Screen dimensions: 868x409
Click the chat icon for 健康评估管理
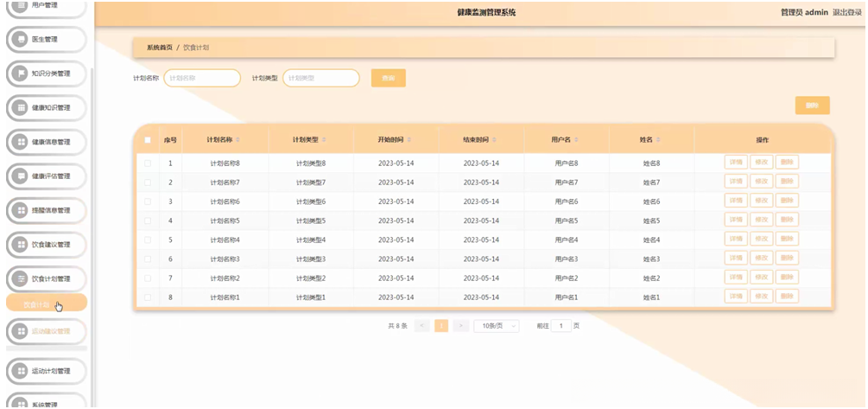point(21,176)
